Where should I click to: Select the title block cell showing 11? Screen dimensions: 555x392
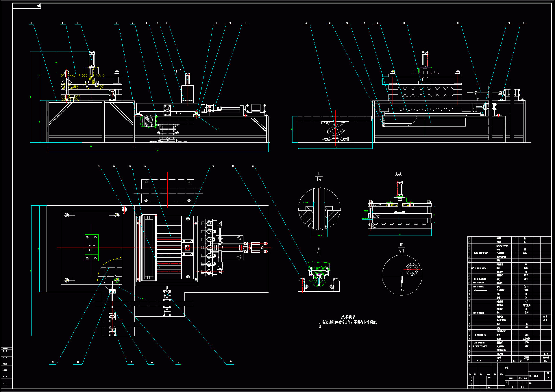click(525, 382)
